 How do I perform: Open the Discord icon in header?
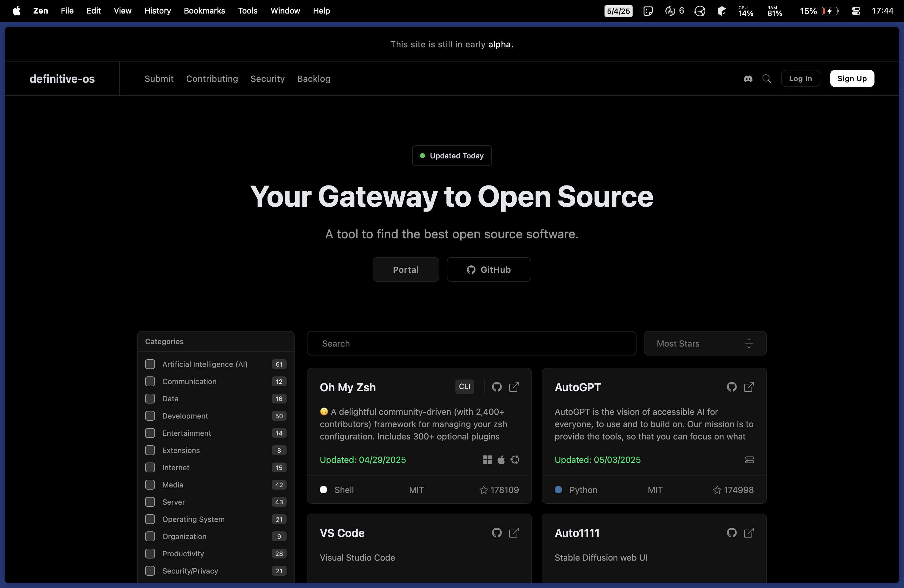(x=748, y=79)
